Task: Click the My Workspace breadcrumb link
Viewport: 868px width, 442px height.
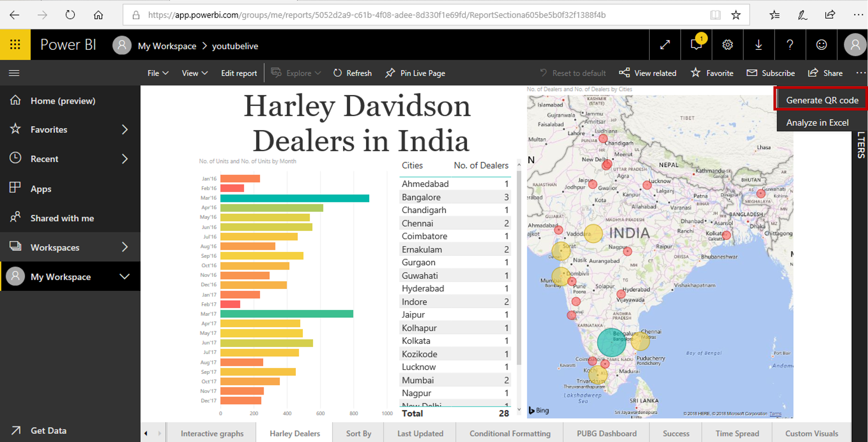Action: click(167, 46)
